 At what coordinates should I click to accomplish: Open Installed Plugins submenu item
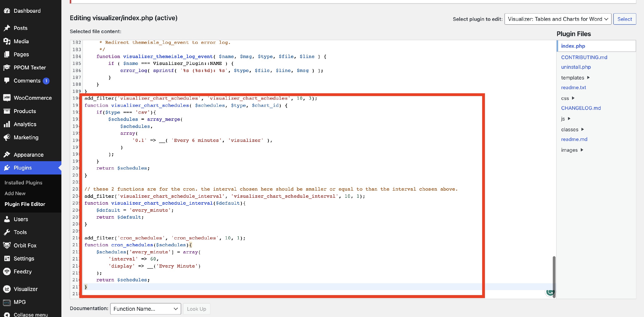pyautogui.click(x=23, y=183)
